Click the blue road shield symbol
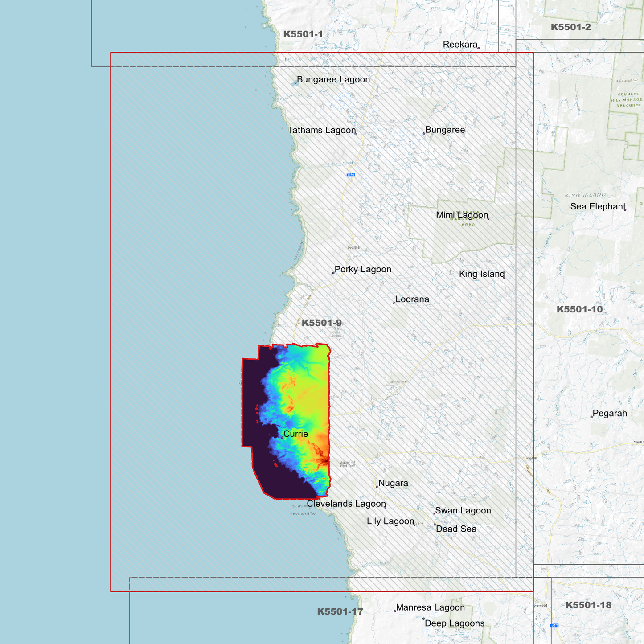The width and height of the screenshot is (644, 644). (x=350, y=174)
